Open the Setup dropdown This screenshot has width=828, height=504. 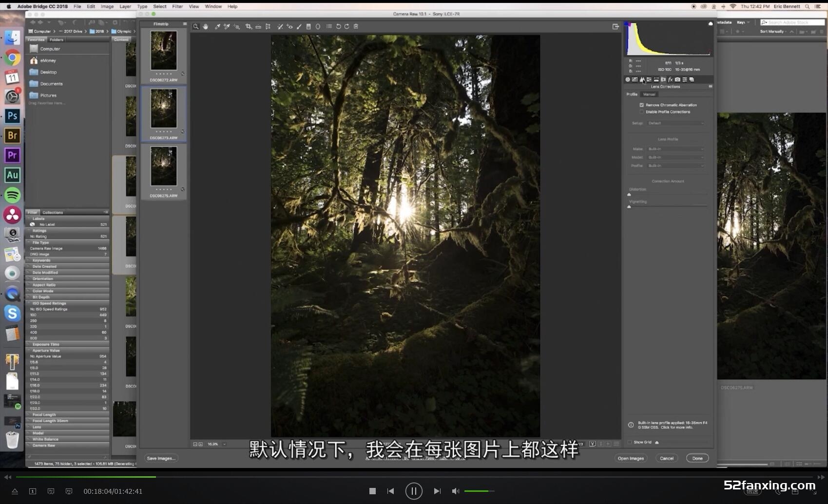tap(675, 123)
